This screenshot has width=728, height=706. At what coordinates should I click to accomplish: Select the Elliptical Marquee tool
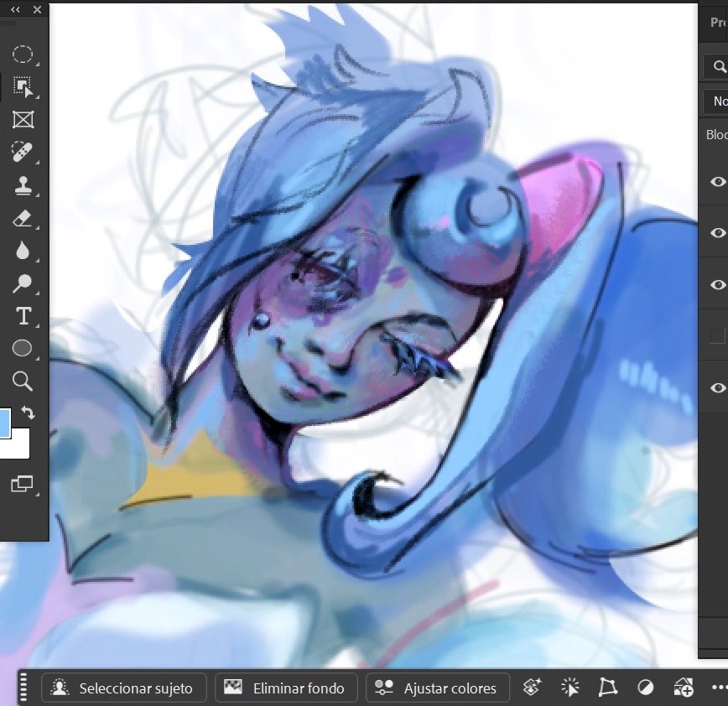pyautogui.click(x=23, y=55)
